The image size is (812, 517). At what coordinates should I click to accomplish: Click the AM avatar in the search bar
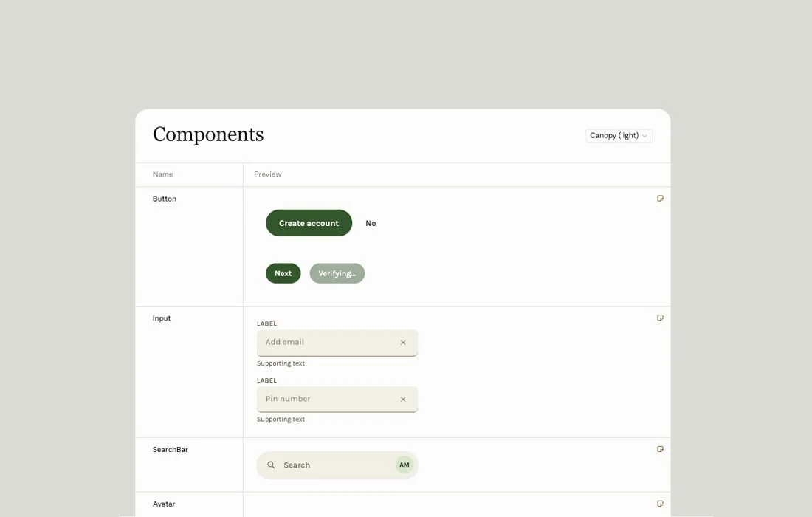[405, 465]
